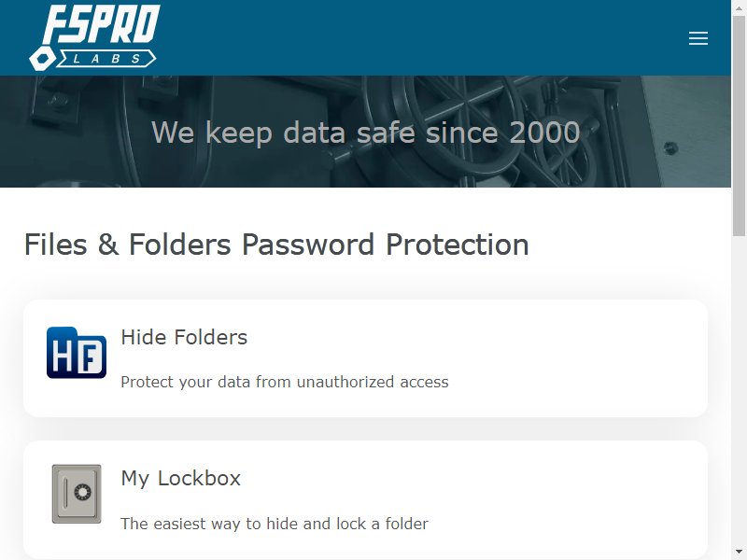This screenshot has width=747, height=560.
Task: Click the scrollbar up arrow
Action: 739,7
